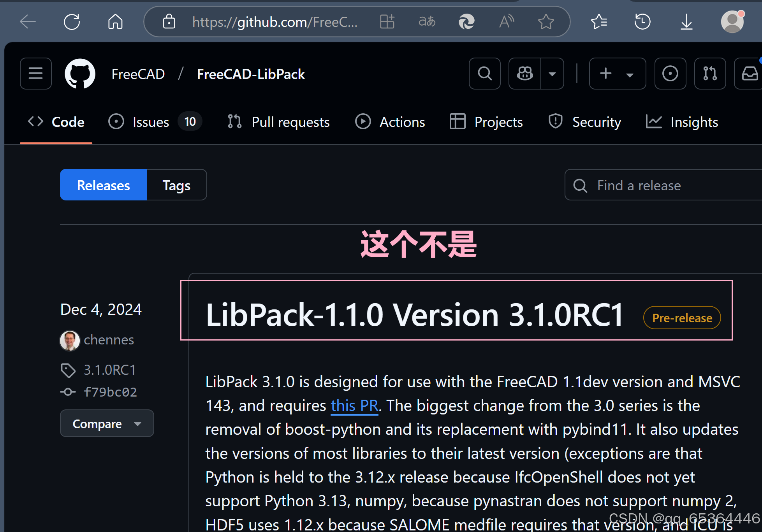The height and width of the screenshot is (532, 762).
Task: Add page to favorites with star icon
Action: pyautogui.click(x=546, y=22)
